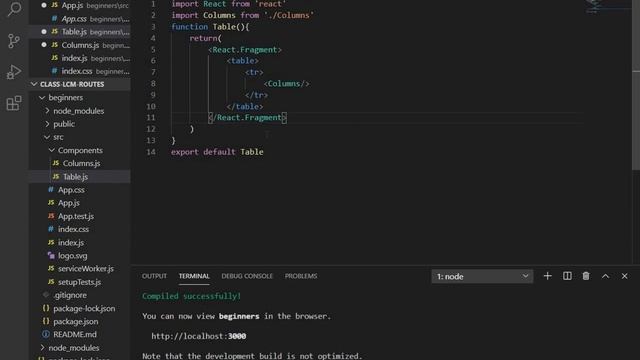Switch to index.css in open editors

(80, 71)
